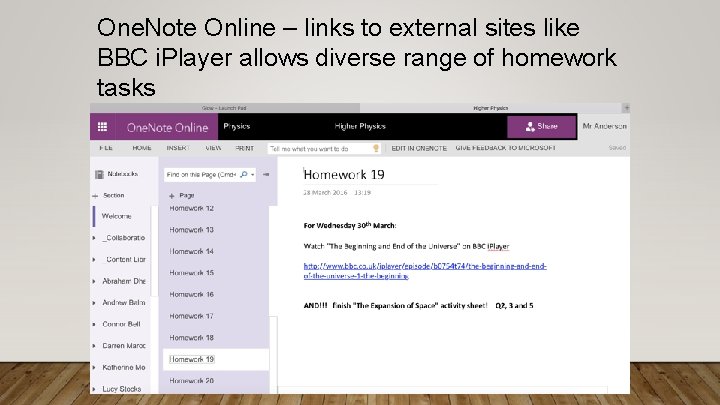The height and width of the screenshot is (405, 720).
Task: Expand the _Collaboration section group
Action: (x=94, y=238)
